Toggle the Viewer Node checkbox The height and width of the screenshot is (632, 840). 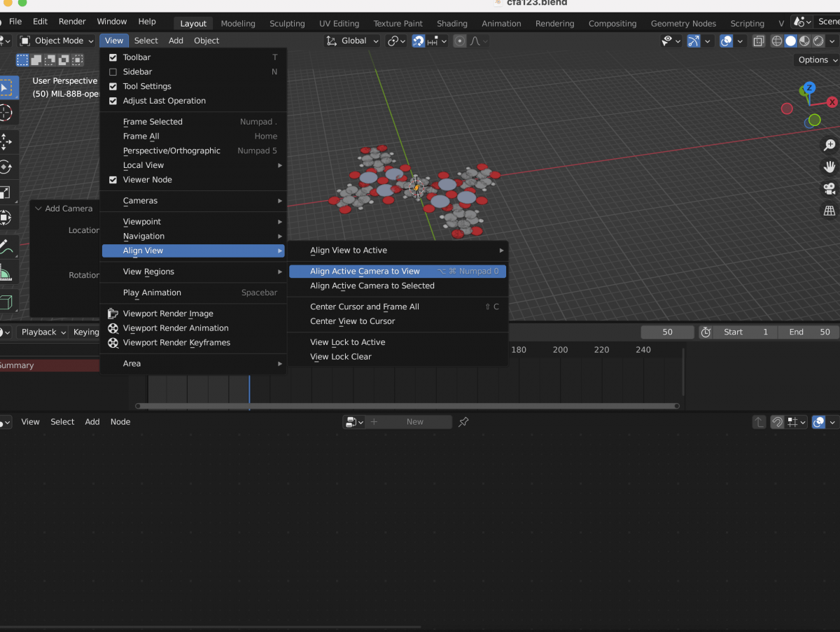pyautogui.click(x=113, y=180)
